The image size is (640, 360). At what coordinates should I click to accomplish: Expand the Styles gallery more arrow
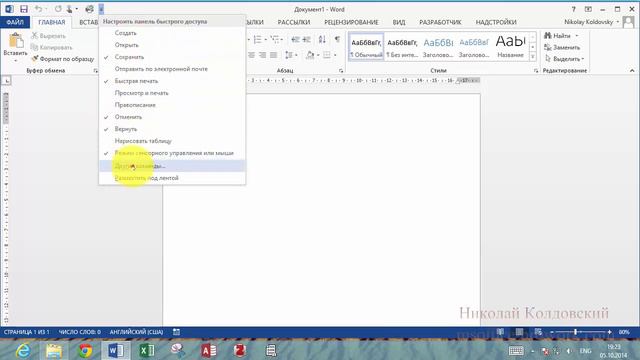point(533,58)
